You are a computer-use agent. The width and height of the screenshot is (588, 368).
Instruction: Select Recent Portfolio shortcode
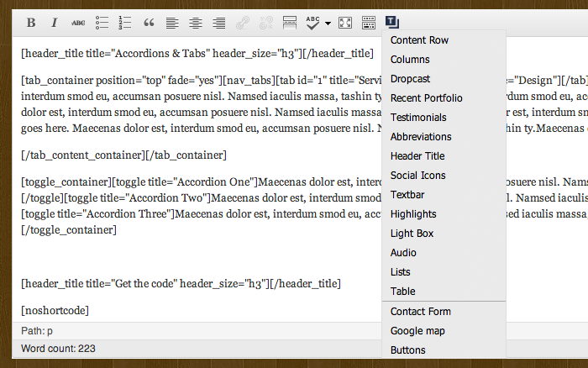(426, 98)
